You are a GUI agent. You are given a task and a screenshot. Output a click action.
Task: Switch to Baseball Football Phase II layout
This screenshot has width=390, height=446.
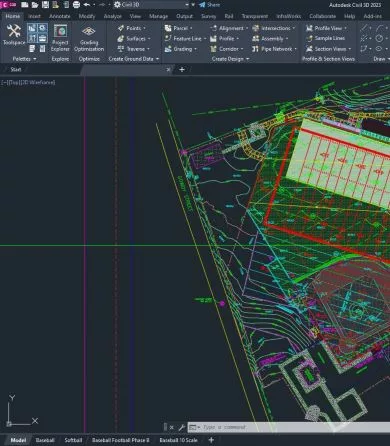121,440
